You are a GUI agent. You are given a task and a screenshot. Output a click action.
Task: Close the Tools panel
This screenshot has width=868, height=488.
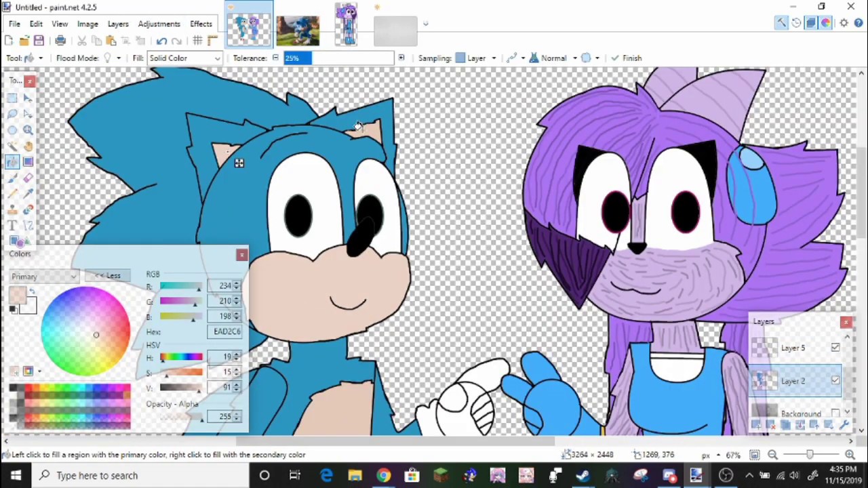pos(30,81)
